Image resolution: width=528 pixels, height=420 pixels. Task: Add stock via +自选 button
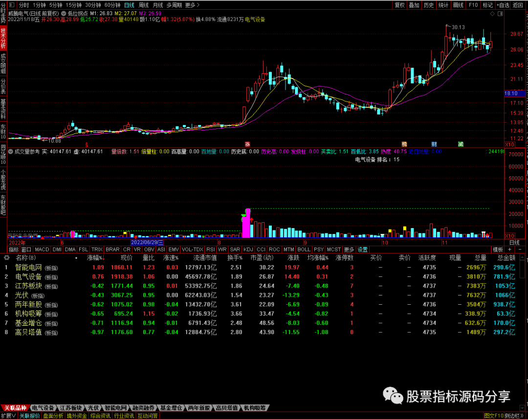click(503, 5)
